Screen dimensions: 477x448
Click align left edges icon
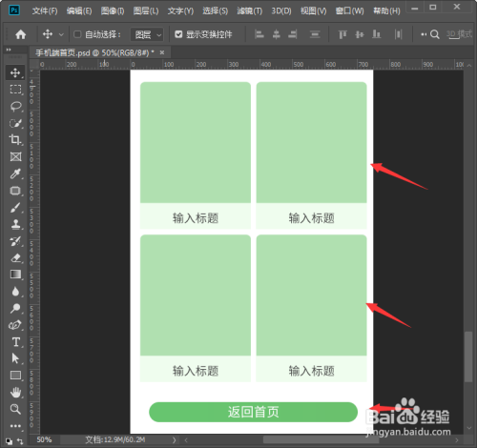[259, 34]
